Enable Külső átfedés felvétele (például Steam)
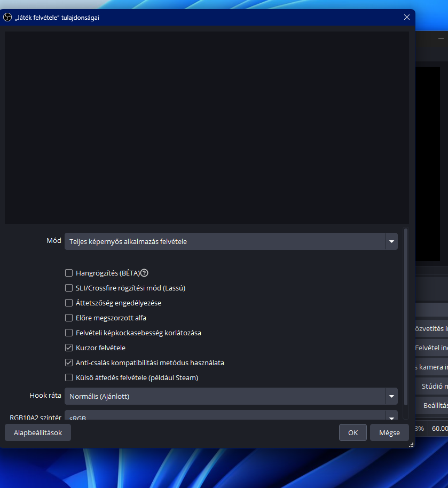The width and height of the screenshot is (448, 488). [x=69, y=377]
